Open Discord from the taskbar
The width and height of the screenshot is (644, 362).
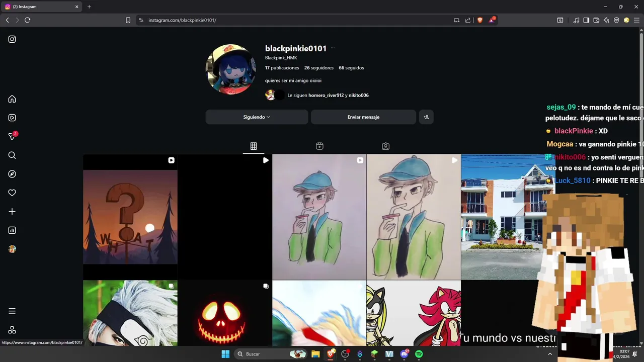pos(404,354)
